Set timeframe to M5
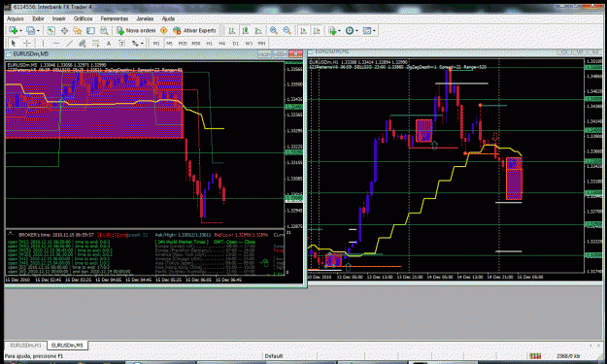The height and width of the screenshot is (364, 607). pos(170,44)
